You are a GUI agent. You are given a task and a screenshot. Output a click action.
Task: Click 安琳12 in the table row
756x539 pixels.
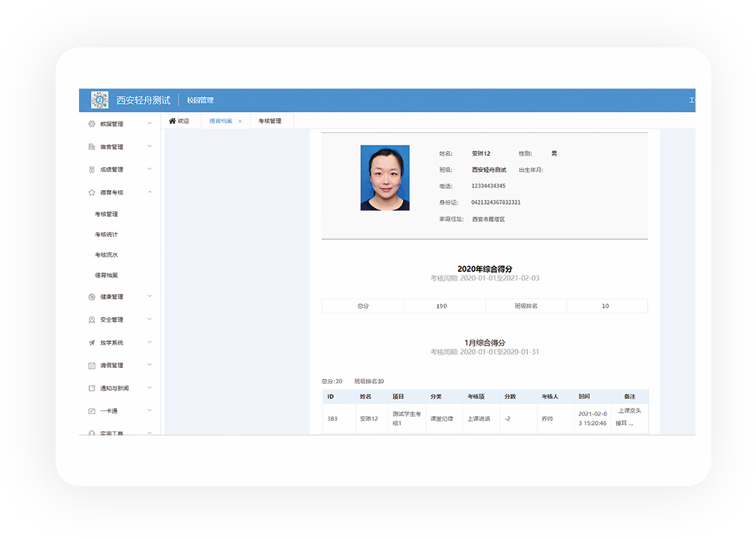click(x=369, y=419)
